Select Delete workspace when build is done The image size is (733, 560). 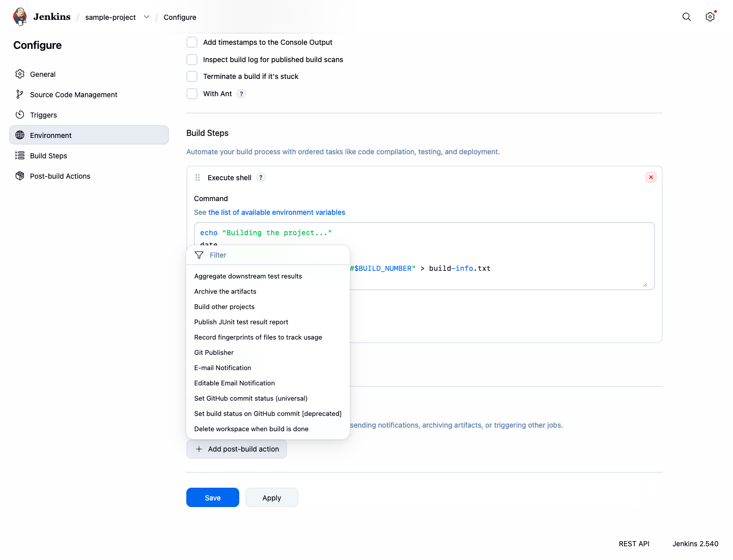coord(268,429)
